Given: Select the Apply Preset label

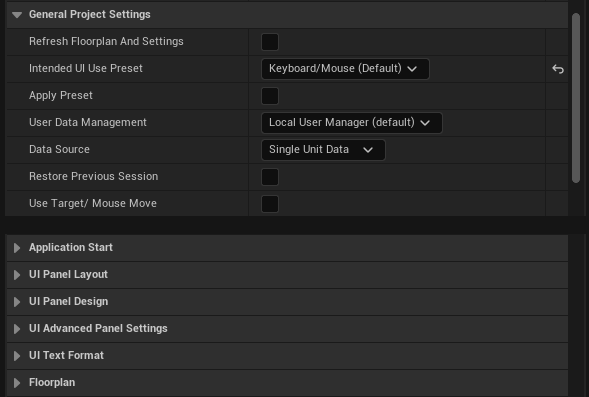Looking at the screenshot, I should 61,95.
